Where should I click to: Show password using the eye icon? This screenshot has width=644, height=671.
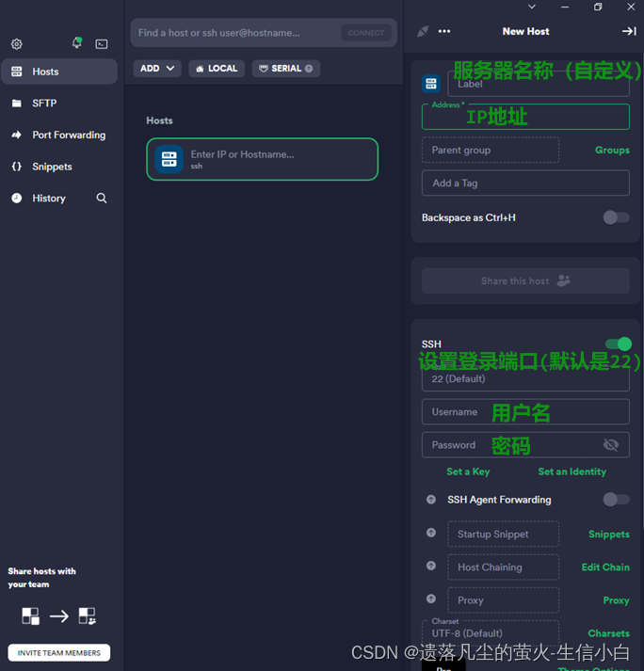(610, 445)
